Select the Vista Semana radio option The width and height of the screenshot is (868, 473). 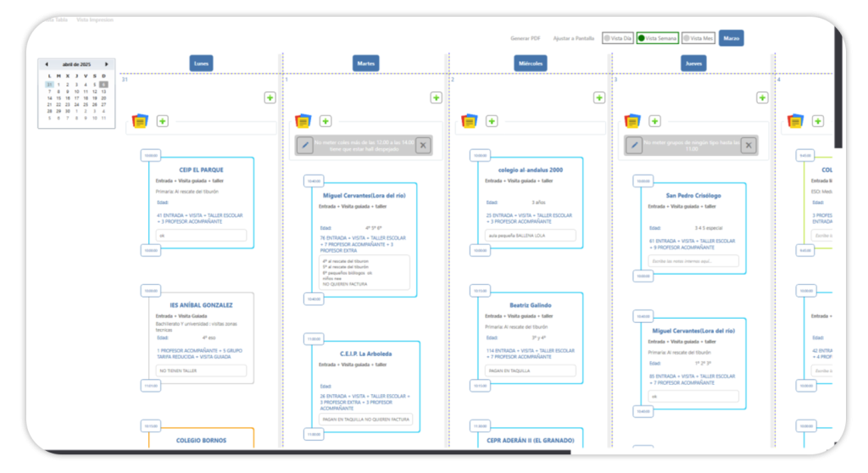(657, 38)
